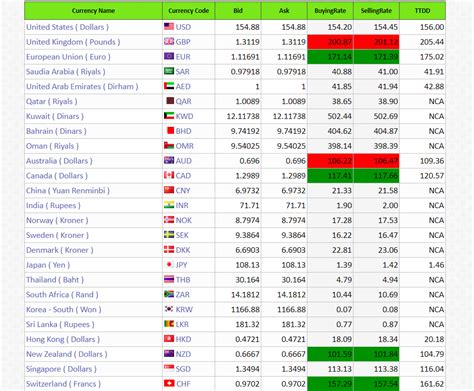
Task: Open the Qatar ( Riyals ) link
Action: (x=52, y=101)
